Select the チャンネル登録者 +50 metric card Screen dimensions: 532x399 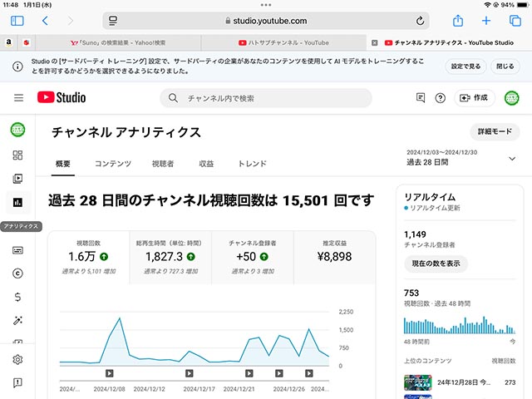pos(253,258)
